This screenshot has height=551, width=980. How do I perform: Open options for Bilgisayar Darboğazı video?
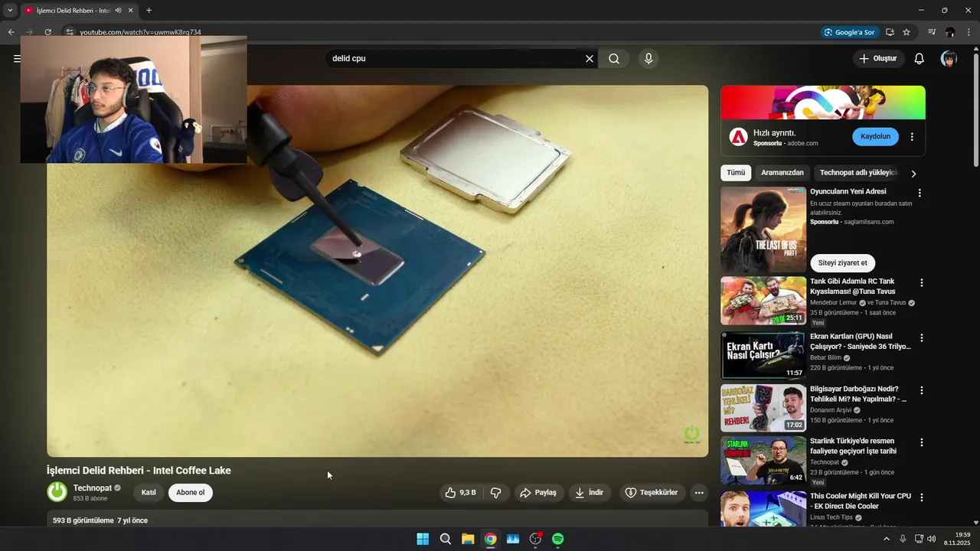point(921,390)
